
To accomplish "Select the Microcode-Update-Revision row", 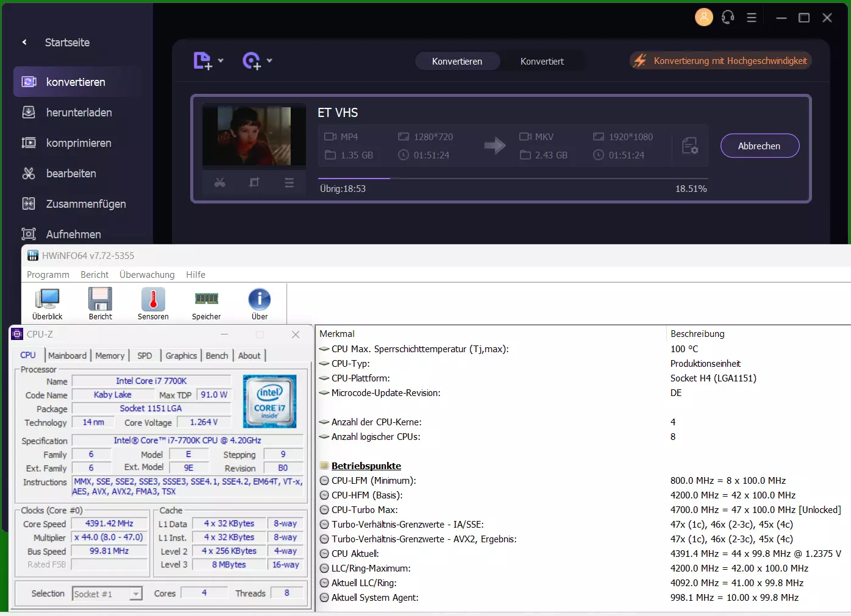I will click(583, 393).
